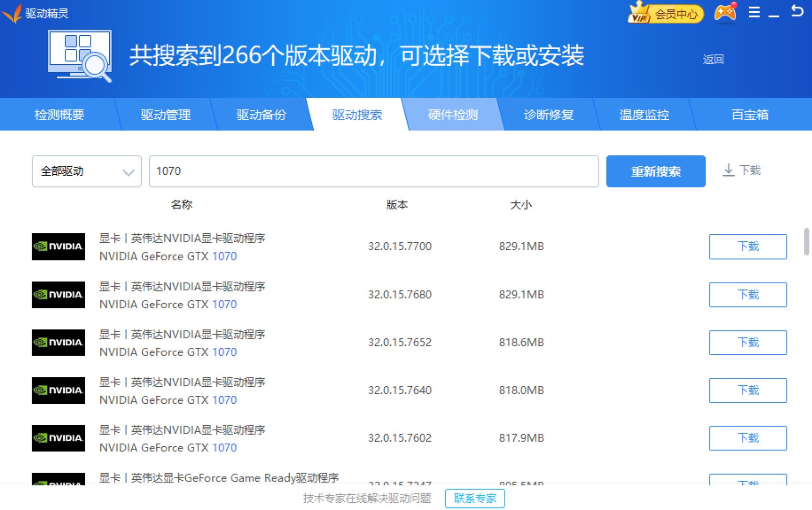Open the 温度监控 tab
The image size is (812, 510).
pos(645,115)
